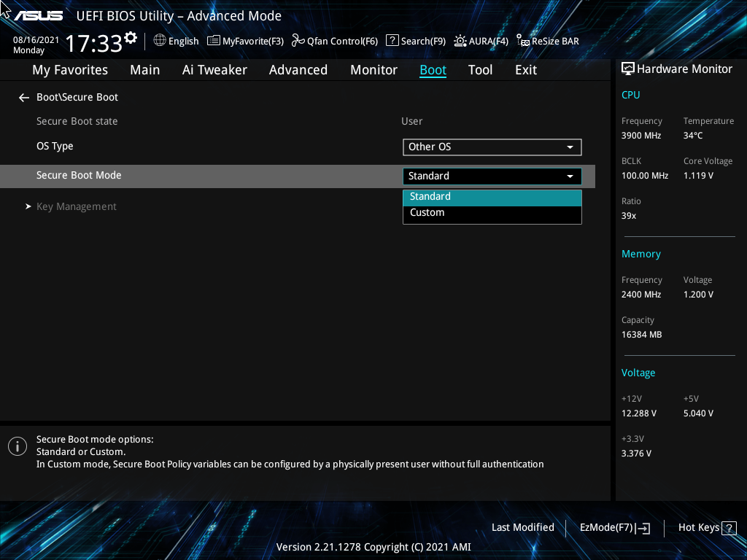747x560 pixels.
Task: Select Custom in the dropdown list
Action: (492, 213)
